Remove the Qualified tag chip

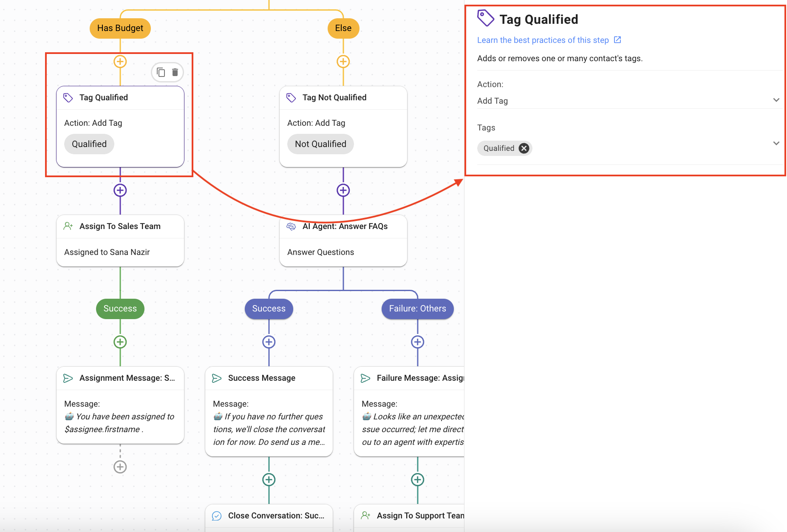pos(524,148)
